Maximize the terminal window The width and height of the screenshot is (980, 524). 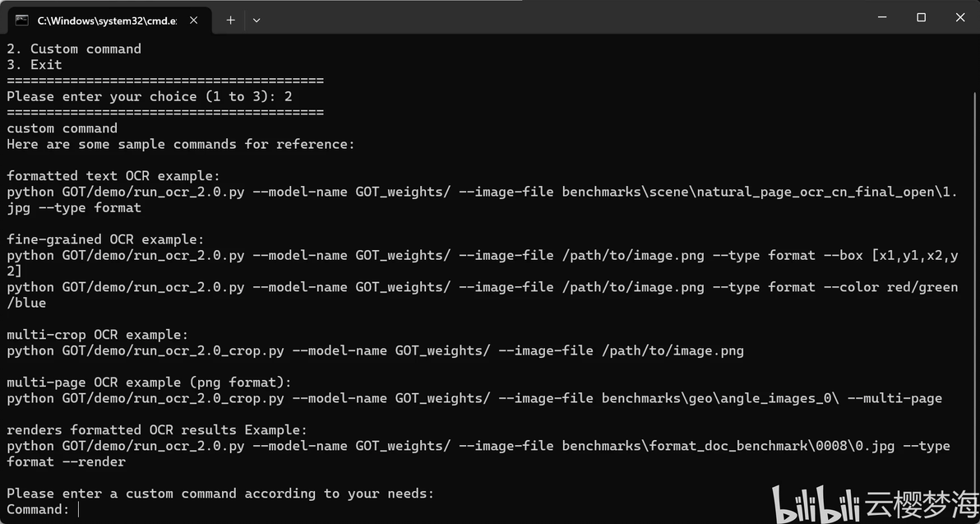[922, 17]
